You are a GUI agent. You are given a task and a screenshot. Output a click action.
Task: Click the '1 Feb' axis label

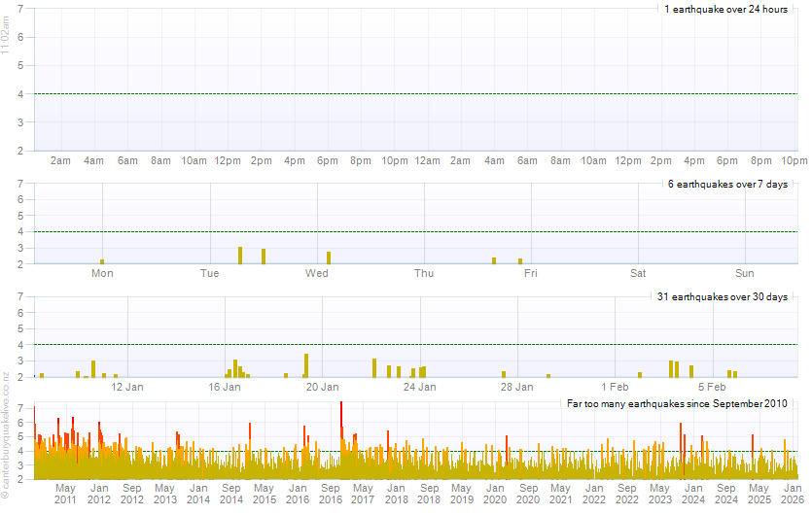(x=615, y=386)
